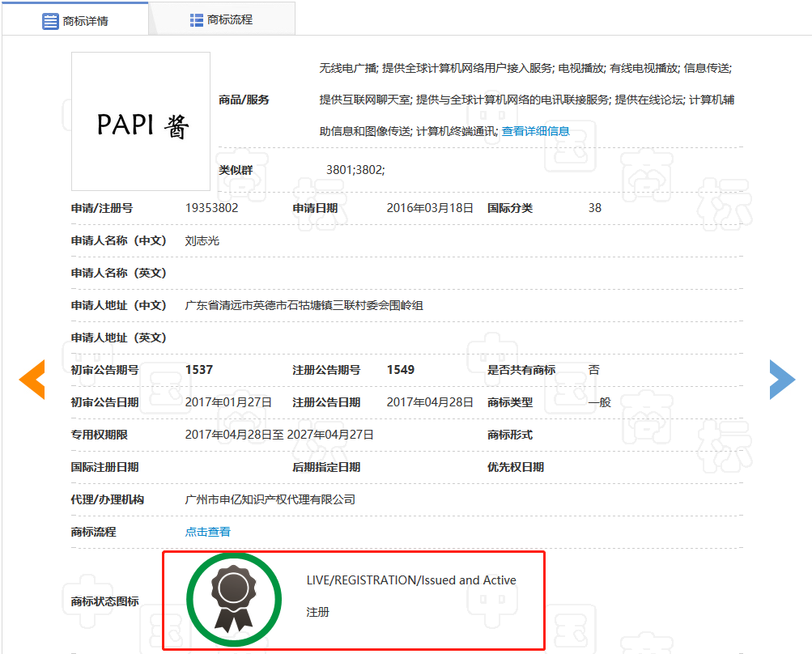Click the 商标状态图标 label

pos(104,601)
